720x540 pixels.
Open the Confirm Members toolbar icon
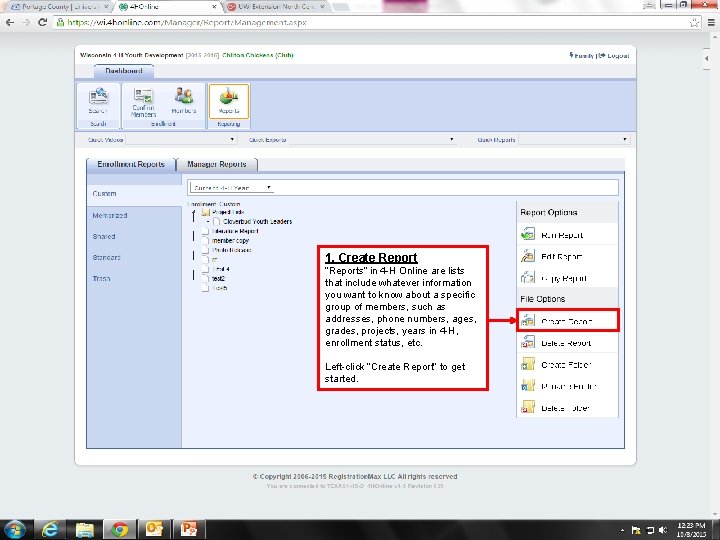(x=143, y=101)
